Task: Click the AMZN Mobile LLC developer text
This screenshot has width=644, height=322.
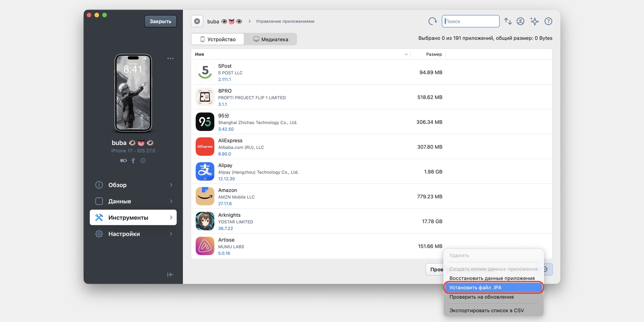Action: [236, 197]
